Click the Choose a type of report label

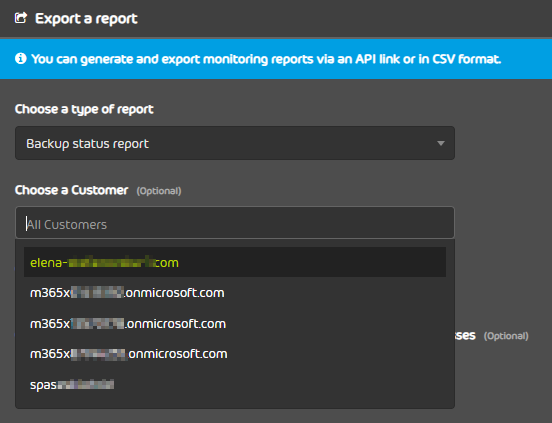84,109
